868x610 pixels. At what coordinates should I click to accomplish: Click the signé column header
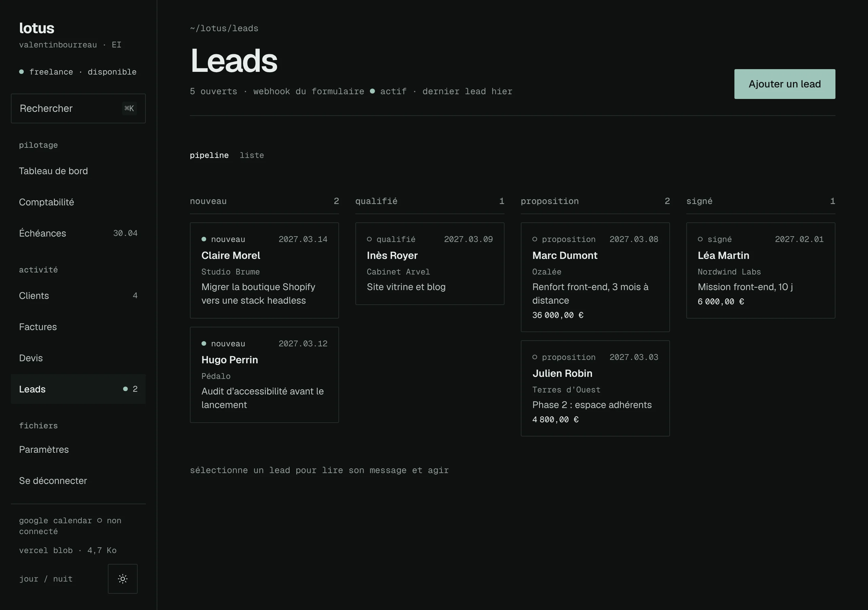click(761, 201)
